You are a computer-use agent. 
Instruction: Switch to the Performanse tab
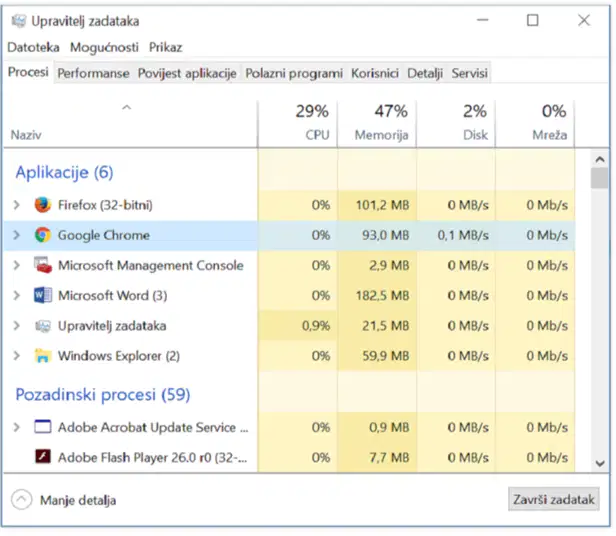pos(93,73)
